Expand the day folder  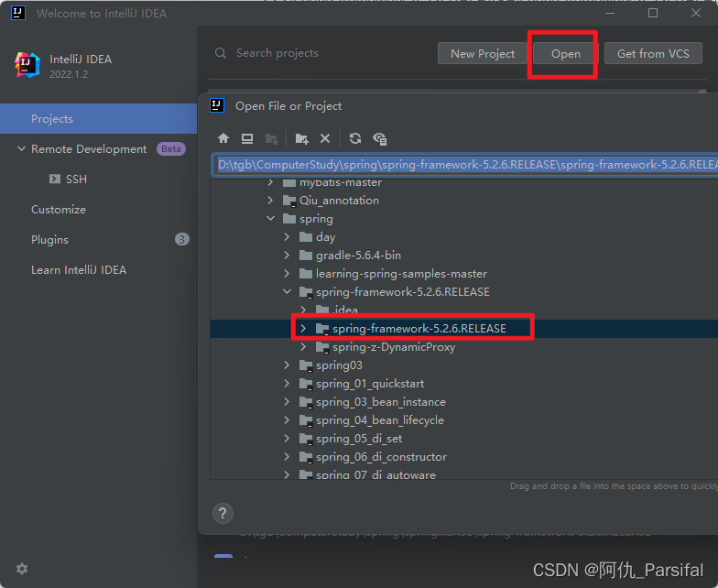(x=288, y=236)
